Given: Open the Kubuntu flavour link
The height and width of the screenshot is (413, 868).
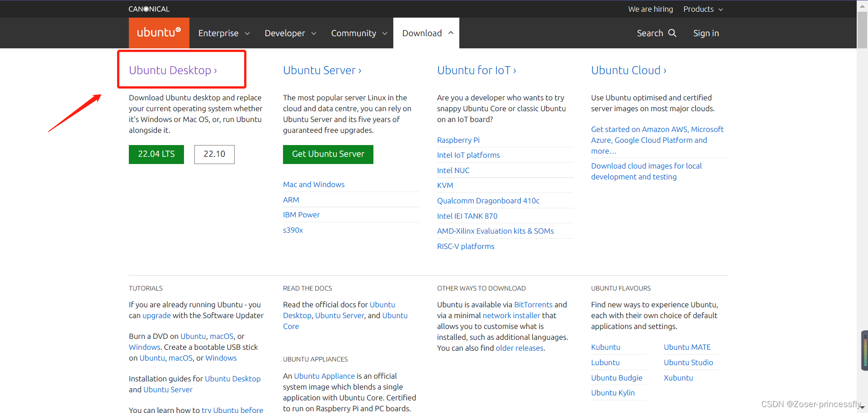Looking at the screenshot, I should [x=606, y=347].
